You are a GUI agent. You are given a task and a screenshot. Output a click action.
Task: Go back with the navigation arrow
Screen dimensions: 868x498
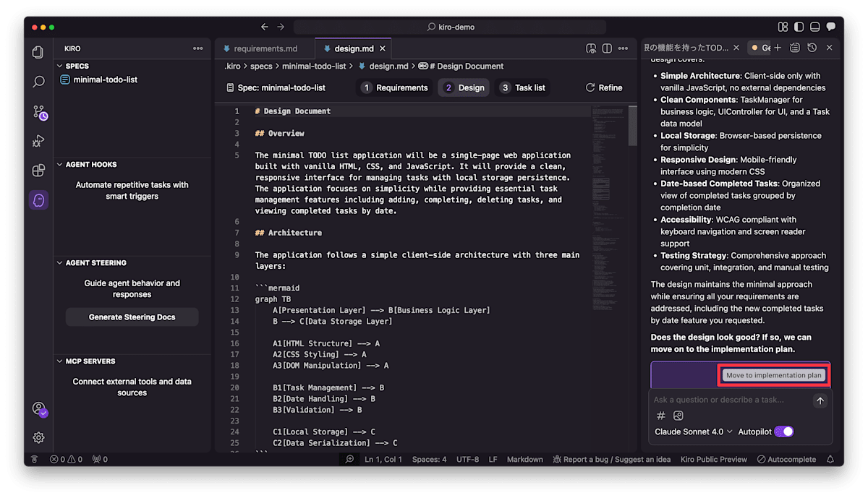tap(264, 27)
